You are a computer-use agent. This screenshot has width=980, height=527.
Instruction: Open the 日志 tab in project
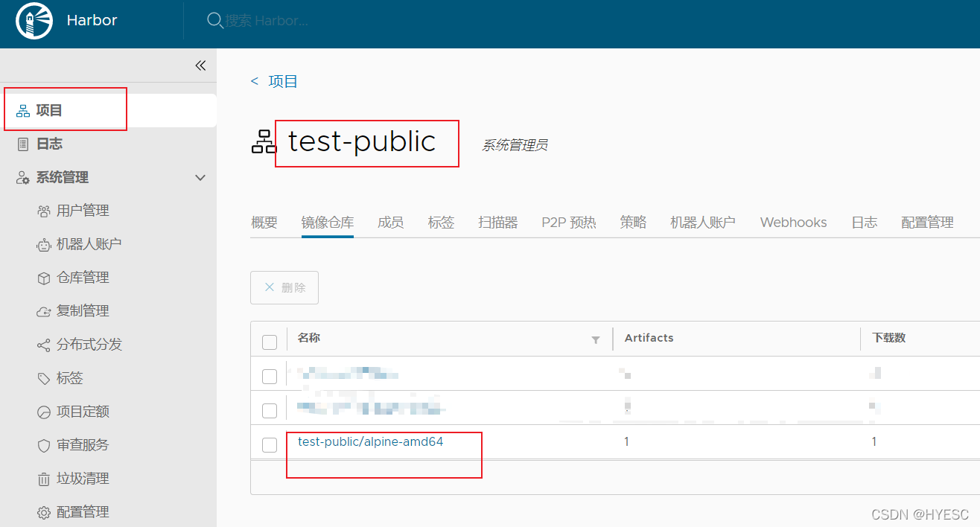(x=865, y=222)
